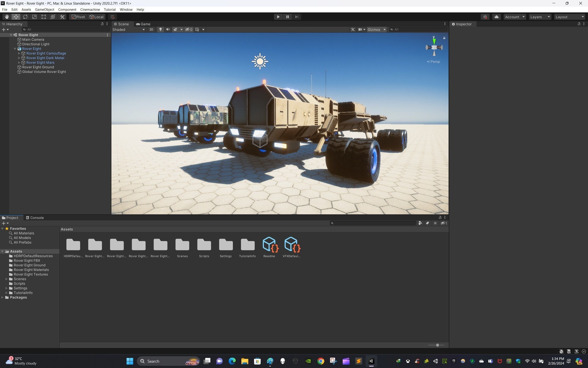Toggle Local/Global handle rotation
The height and width of the screenshot is (368, 588).
pos(96,17)
